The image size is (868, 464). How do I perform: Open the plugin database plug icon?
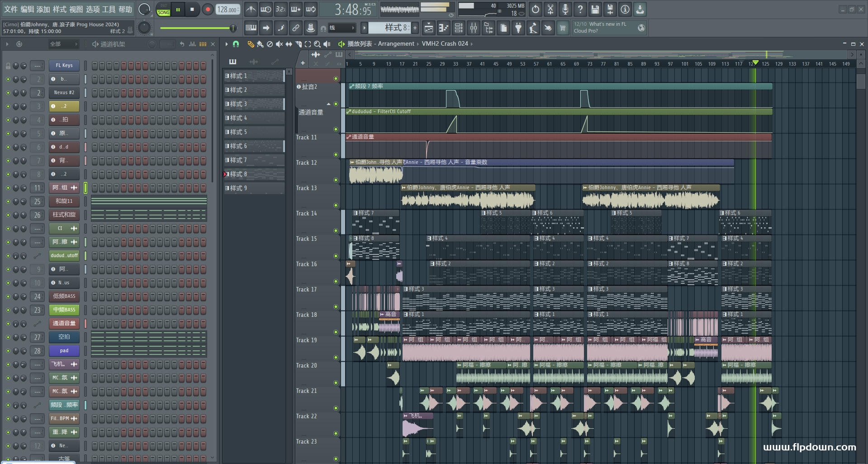click(x=518, y=28)
